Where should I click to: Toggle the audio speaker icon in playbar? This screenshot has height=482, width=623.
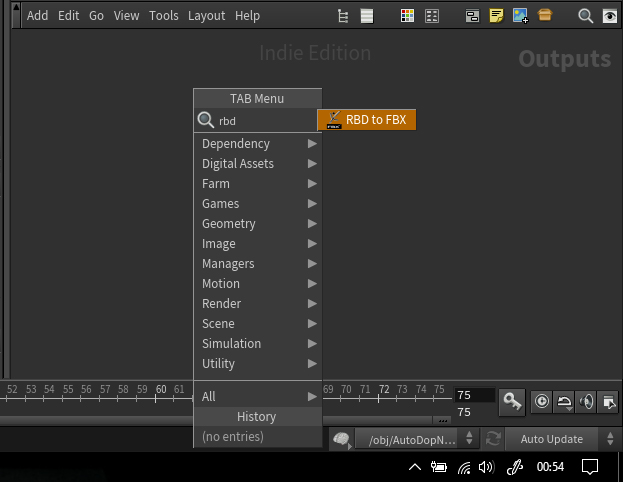(586, 401)
